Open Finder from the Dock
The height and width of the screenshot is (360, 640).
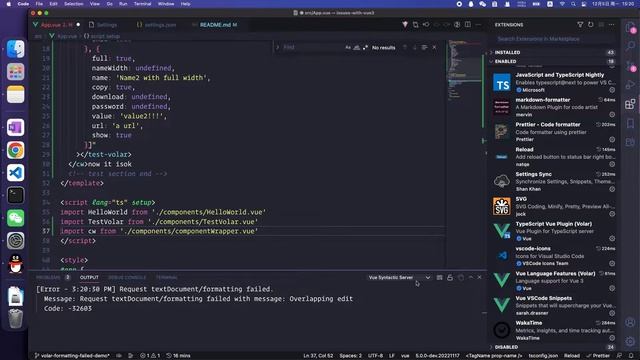tap(16, 49)
